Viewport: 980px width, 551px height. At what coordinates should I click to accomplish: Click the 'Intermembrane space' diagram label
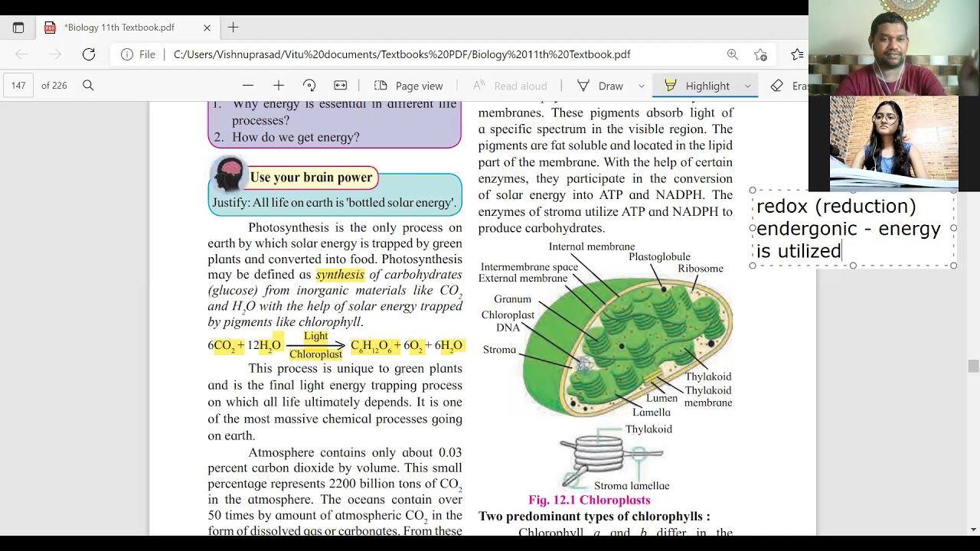529,267
